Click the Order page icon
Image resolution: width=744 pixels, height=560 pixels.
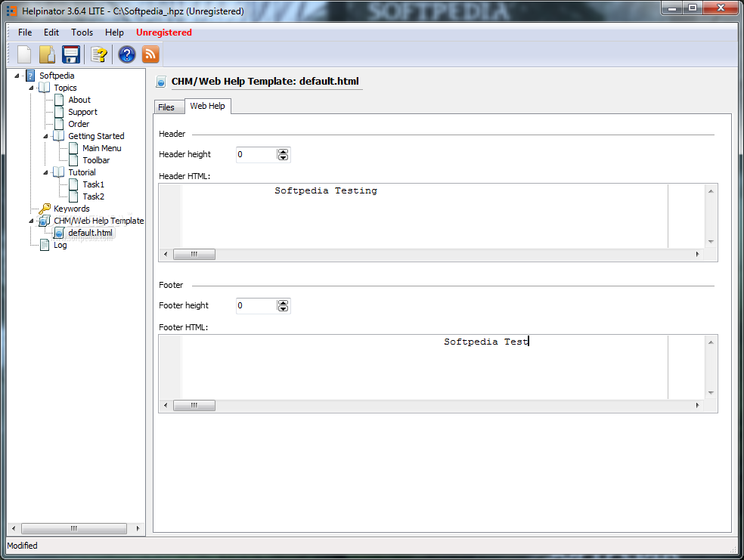pos(59,124)
